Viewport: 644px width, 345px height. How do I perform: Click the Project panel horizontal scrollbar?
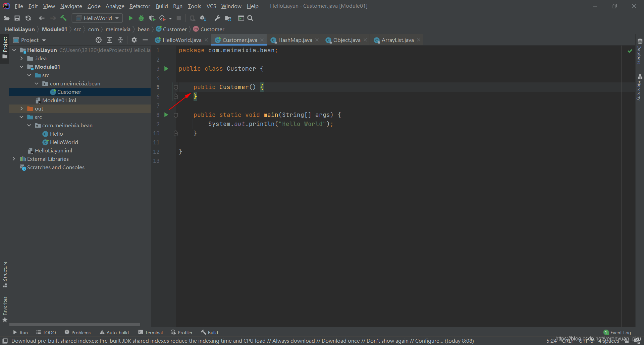coord(74,325)
